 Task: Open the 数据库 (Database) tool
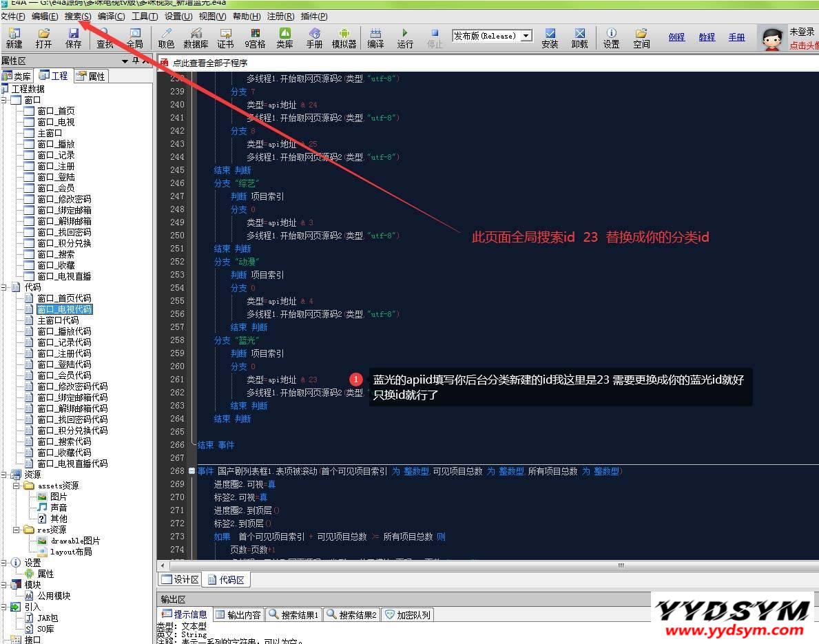pyautogui.click(x=196, y=38)
